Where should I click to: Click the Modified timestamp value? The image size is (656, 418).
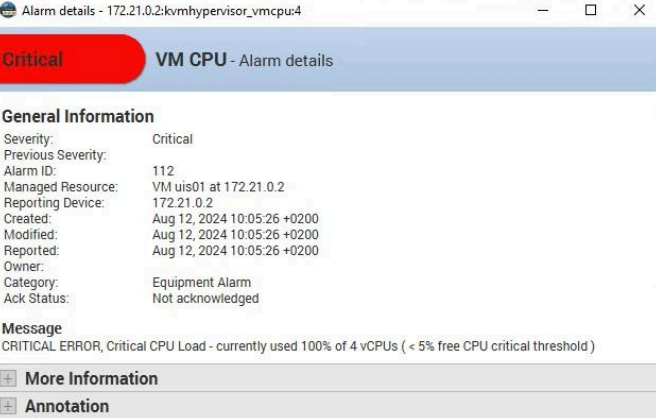pyautogui.click(x=236, y=234)
